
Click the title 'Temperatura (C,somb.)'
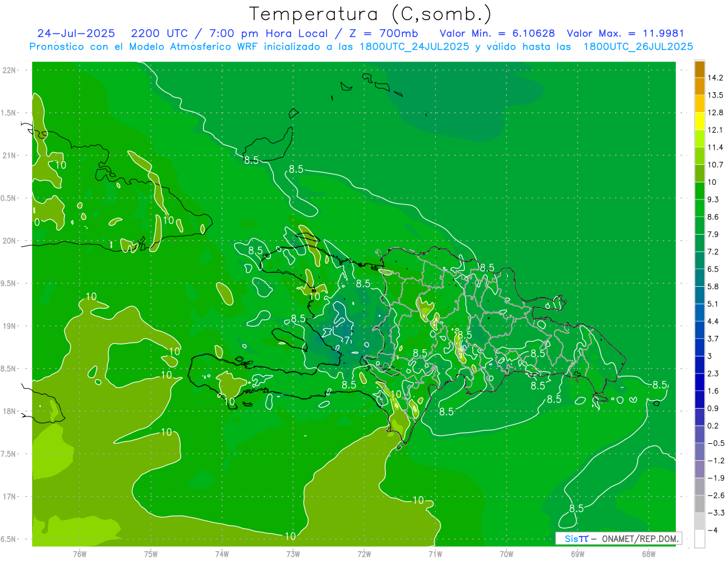click(370, 13)
